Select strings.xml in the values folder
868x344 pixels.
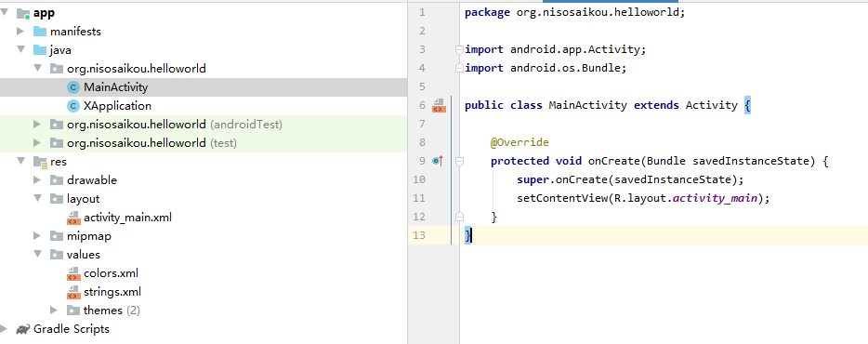coord(112,292)
